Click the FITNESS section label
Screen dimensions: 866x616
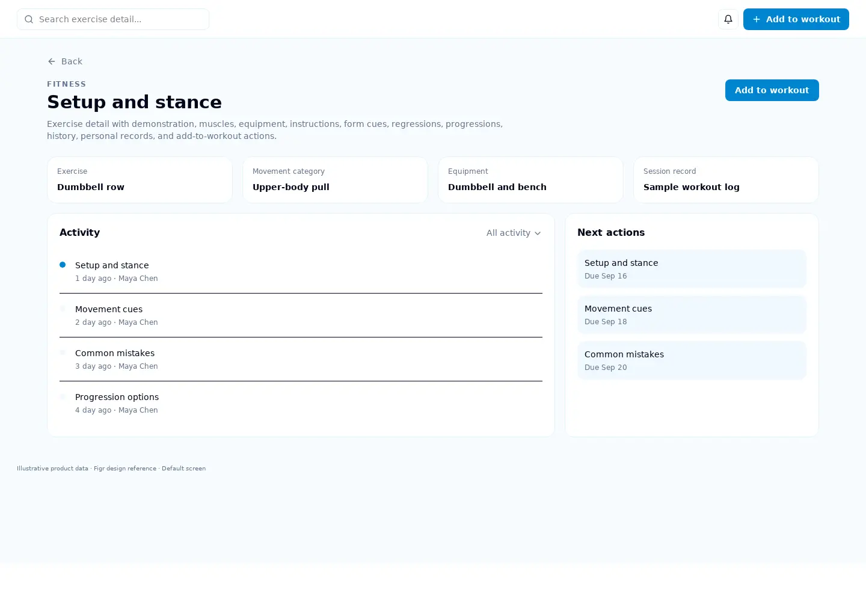pyautogui.click(x=67, y=84)
